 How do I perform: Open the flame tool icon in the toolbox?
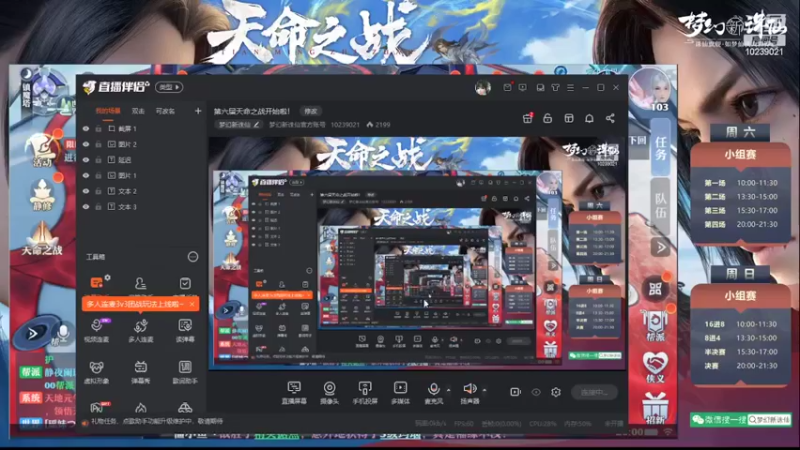point(140,408)
